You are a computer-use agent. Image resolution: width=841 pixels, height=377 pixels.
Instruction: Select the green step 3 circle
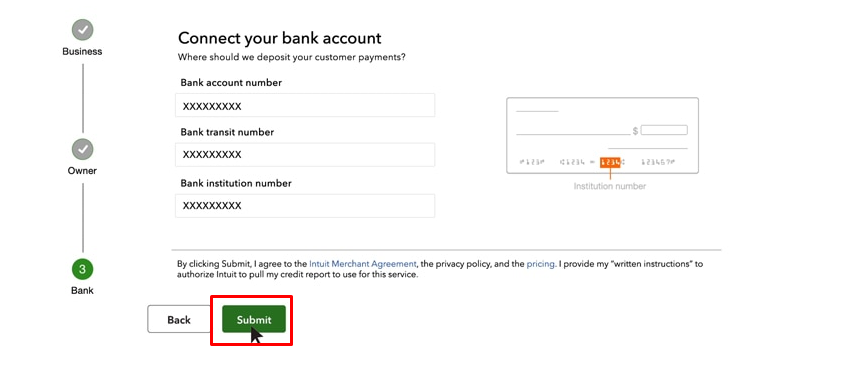tap(83, 269)
